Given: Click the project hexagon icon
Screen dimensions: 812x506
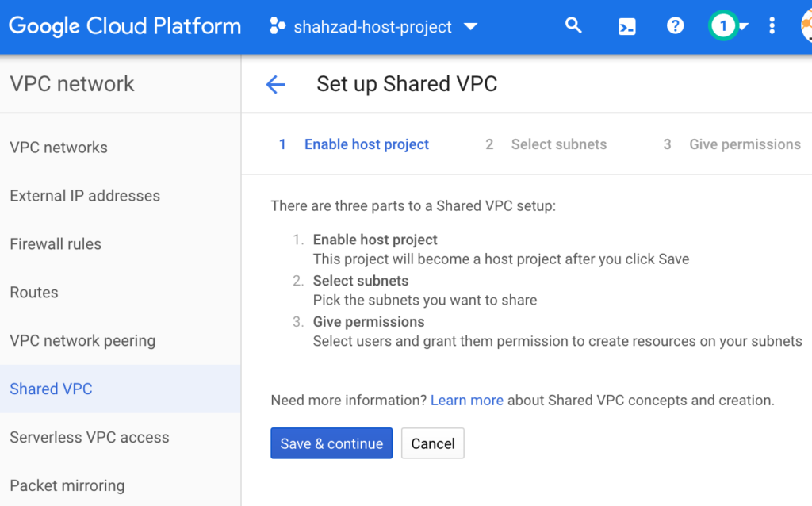Looking at the screenshot, I should click(x=277, y=26).
